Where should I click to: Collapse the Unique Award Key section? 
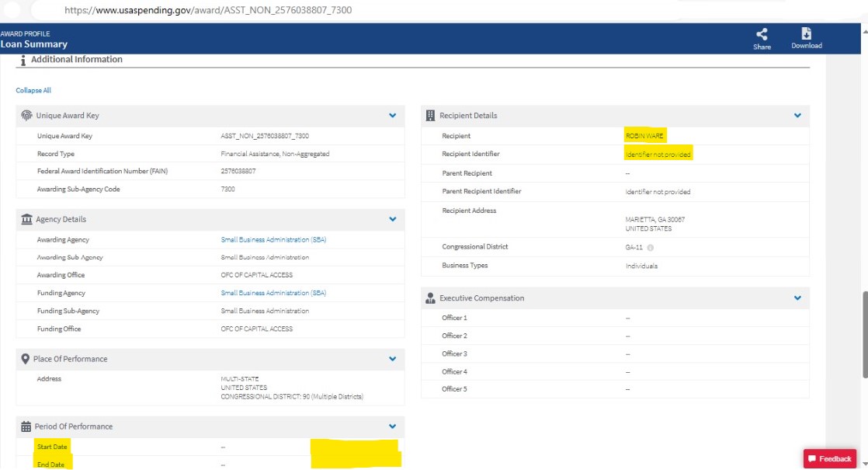click(x=393, y=116)
